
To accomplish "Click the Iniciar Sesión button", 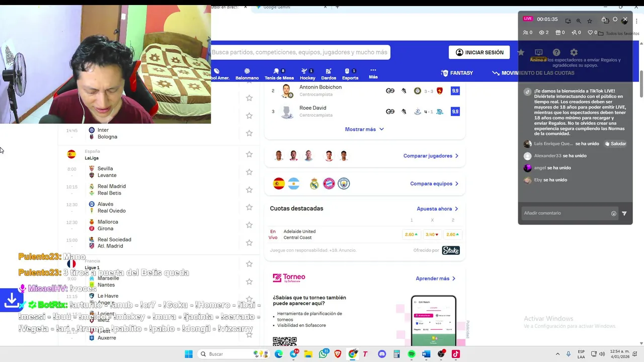I will click(x=479, y=52).
